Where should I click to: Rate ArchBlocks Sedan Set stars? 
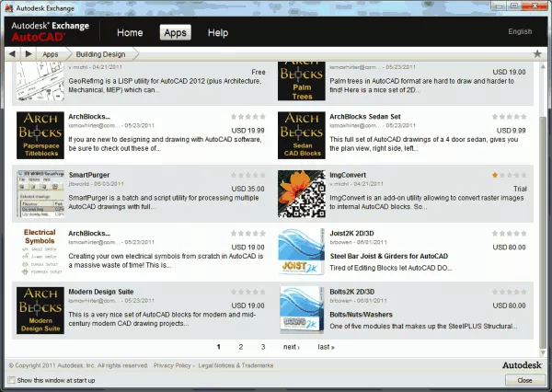pos(509,117)
